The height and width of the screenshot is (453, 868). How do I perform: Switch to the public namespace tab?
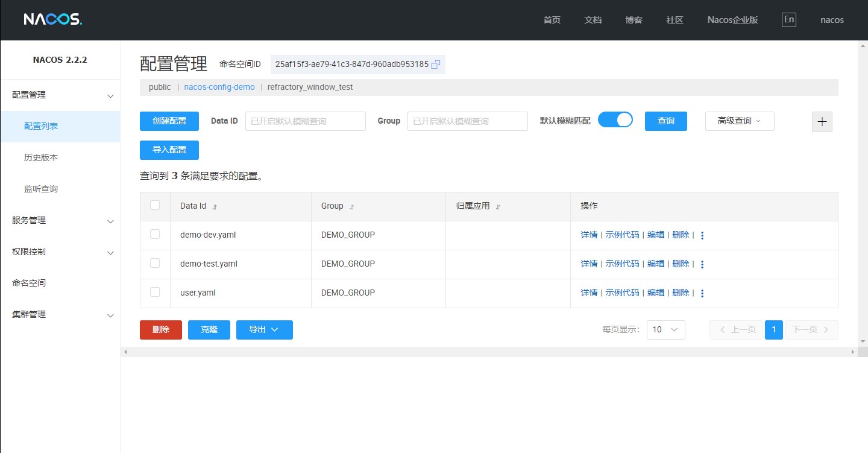[160, 87]
